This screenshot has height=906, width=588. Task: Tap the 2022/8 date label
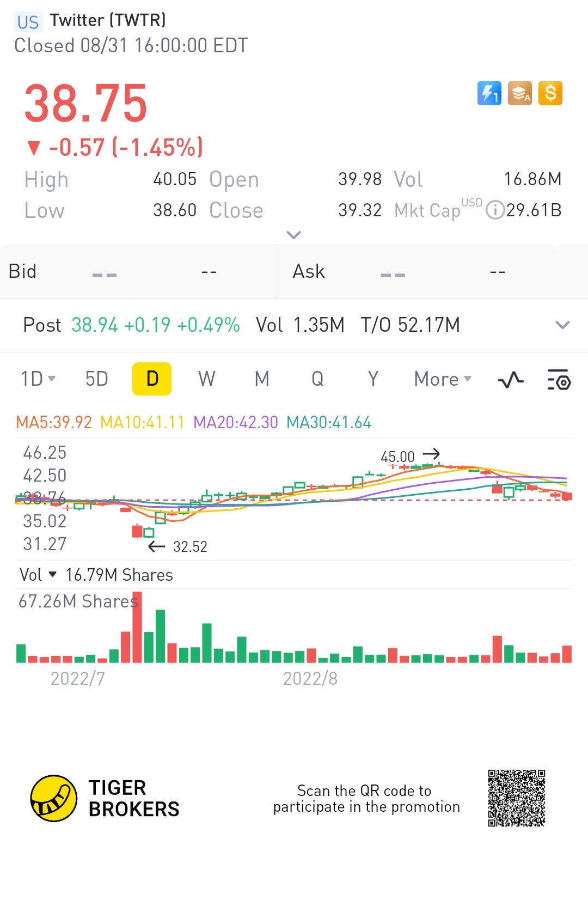click(310, 678)
